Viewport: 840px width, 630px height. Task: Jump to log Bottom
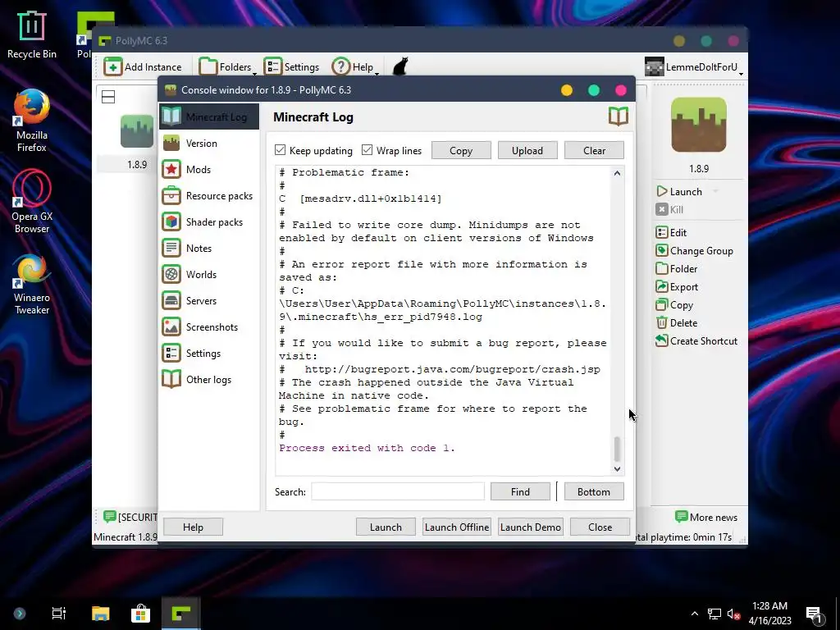pyautogui.click(x=594, y=492)
